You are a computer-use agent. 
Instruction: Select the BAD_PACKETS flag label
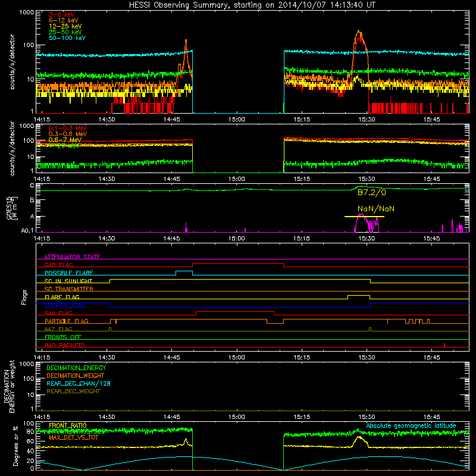click(x=65, y=345)
